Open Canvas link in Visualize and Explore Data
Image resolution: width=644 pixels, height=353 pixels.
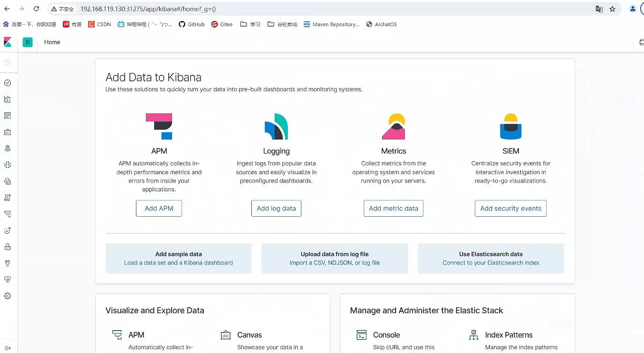pyautogui.click(x=249, y=335)
